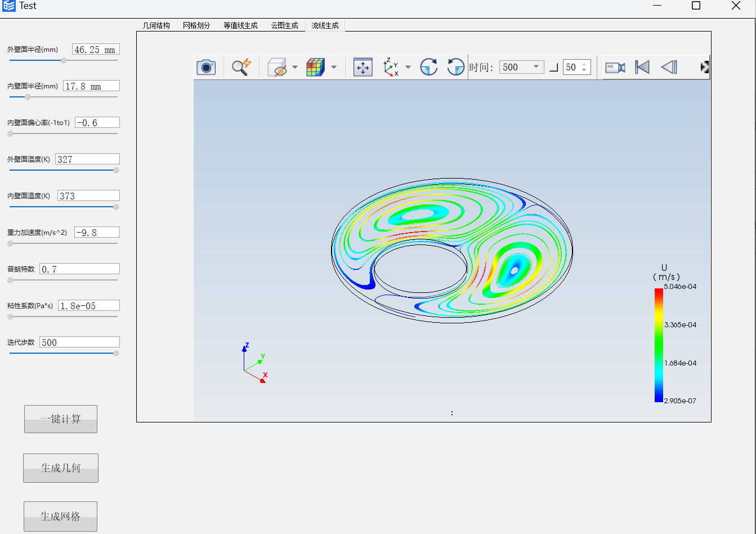Step back one time frame
Screen dimensions: 756x534
pyautogui.click(x=669, y=68)
